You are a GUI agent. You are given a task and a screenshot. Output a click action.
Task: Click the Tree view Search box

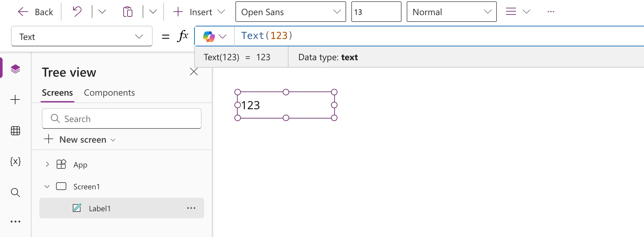click(122, 118)
